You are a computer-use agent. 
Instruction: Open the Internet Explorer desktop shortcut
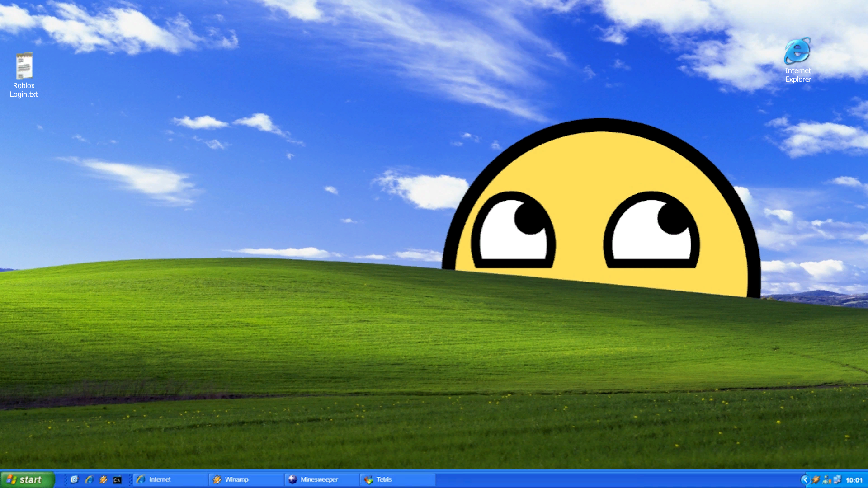pyautogui.click(x=798, y=61)
